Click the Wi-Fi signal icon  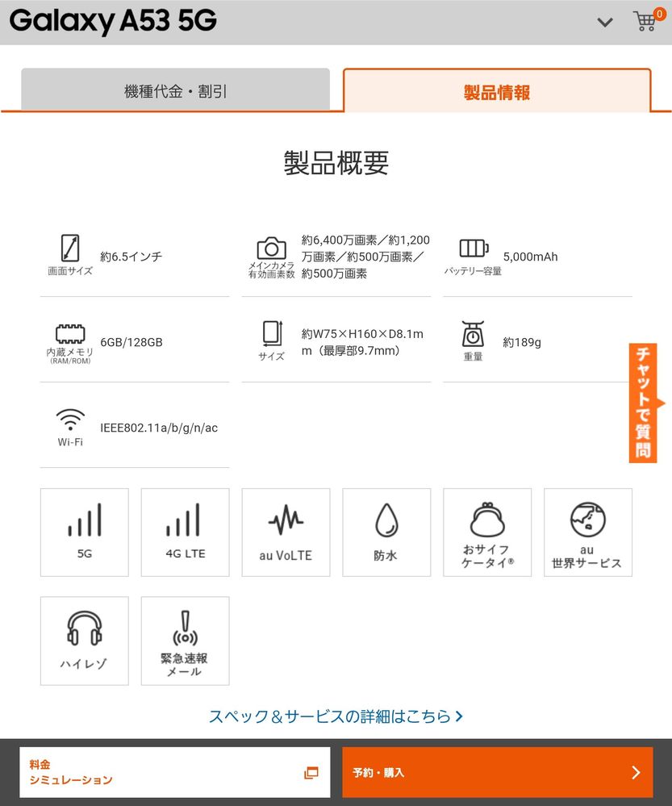(70, 420)
